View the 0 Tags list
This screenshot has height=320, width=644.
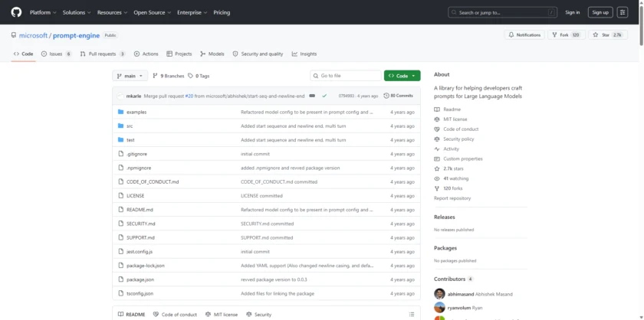pyautogui.click(x=199, y=76)
